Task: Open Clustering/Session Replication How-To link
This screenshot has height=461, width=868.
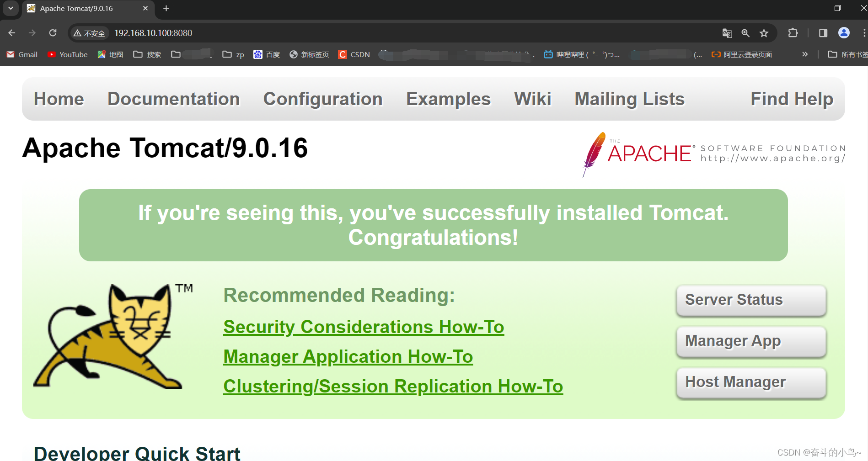Action: (393, 386)
